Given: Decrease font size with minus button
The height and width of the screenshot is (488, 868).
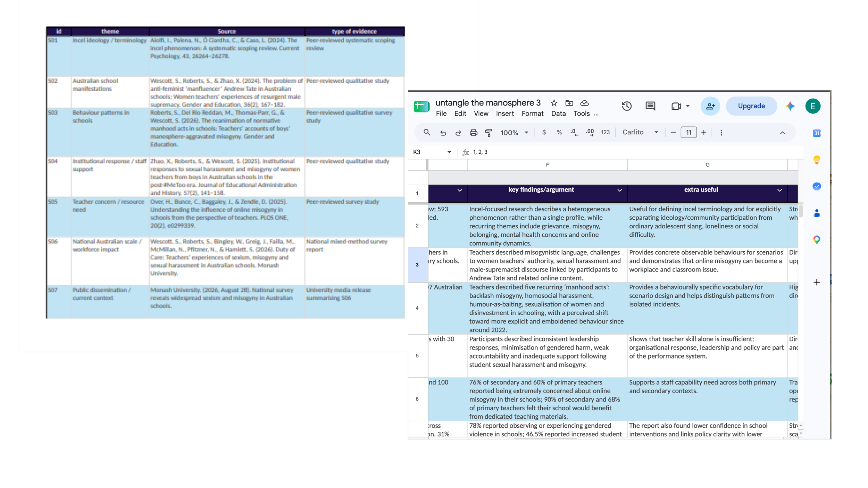Looking at the screenshot, I should (x=673, y=132).
